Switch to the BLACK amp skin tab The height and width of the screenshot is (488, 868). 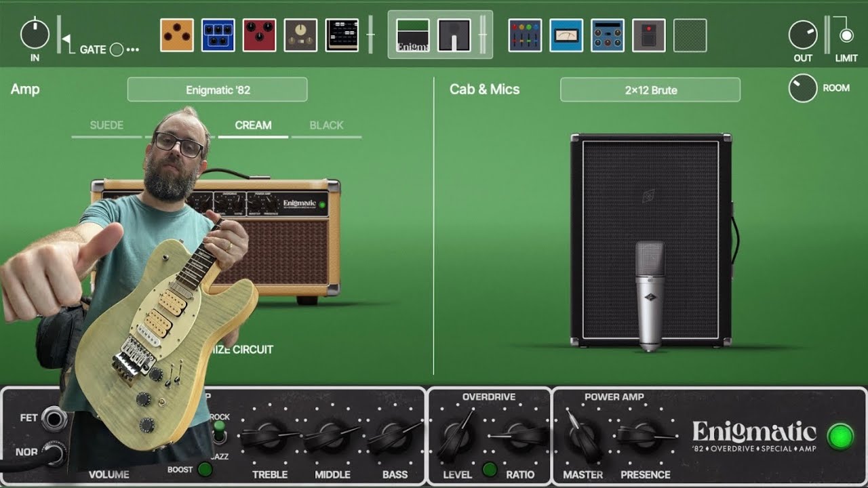326,125
